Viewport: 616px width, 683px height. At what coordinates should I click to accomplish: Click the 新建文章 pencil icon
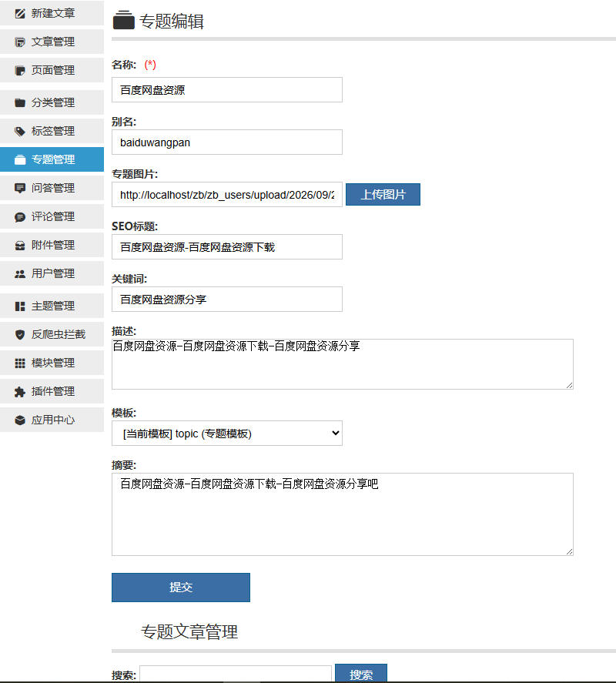20,14
